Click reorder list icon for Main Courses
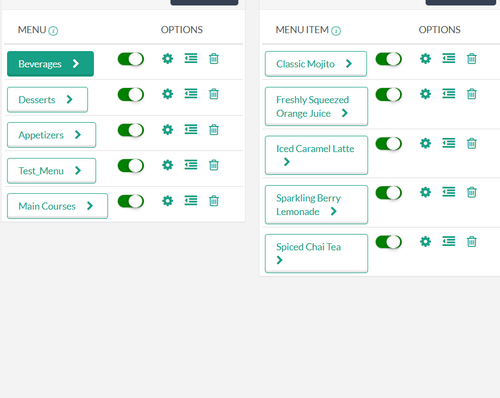 [191, 201]
